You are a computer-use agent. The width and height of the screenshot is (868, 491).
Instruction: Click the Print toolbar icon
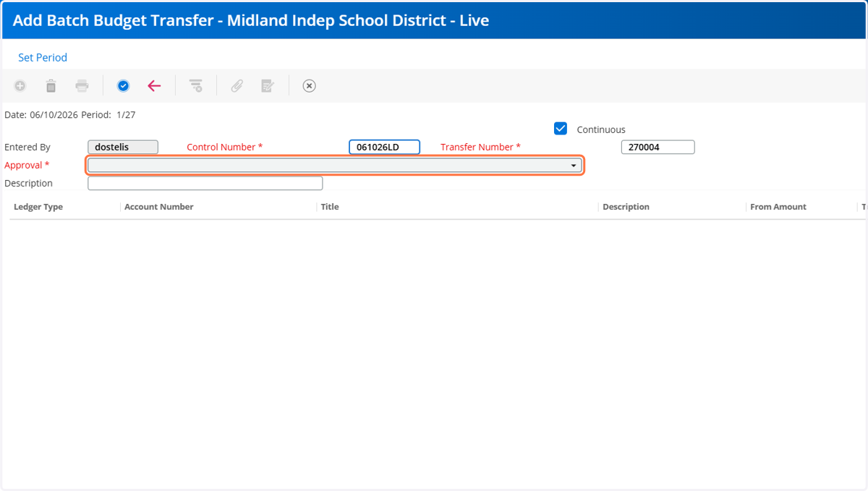[x=82, y=86]
